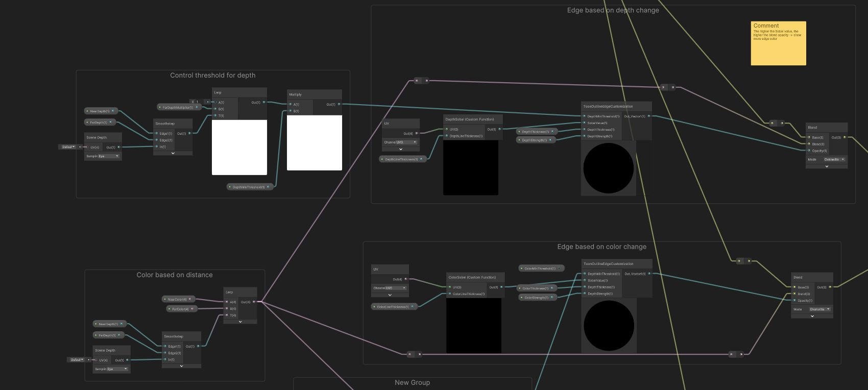Open Mode Overwrite dropdown of depth change Blend

coord(834,159)
